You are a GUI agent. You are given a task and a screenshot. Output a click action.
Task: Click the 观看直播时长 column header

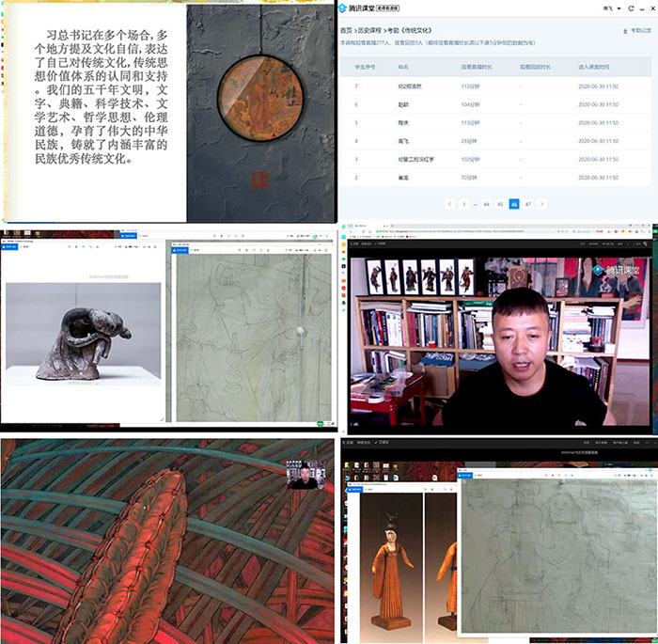click(x=477, y=67)
